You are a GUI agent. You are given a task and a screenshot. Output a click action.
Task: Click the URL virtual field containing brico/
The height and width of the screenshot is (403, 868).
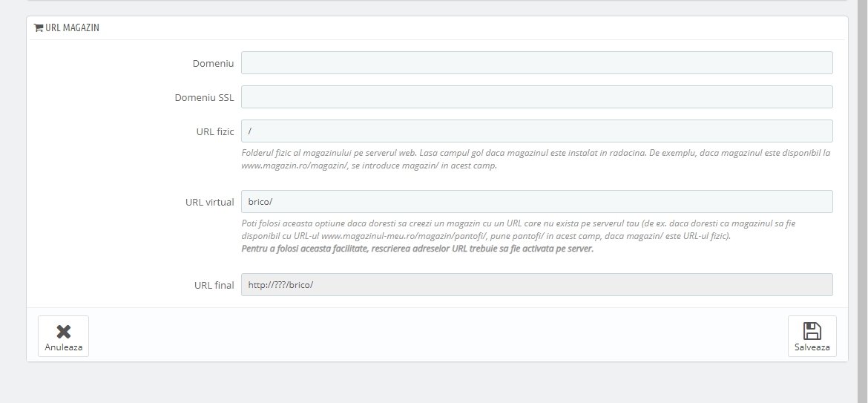pyautogui.click(x=536, y=202)
